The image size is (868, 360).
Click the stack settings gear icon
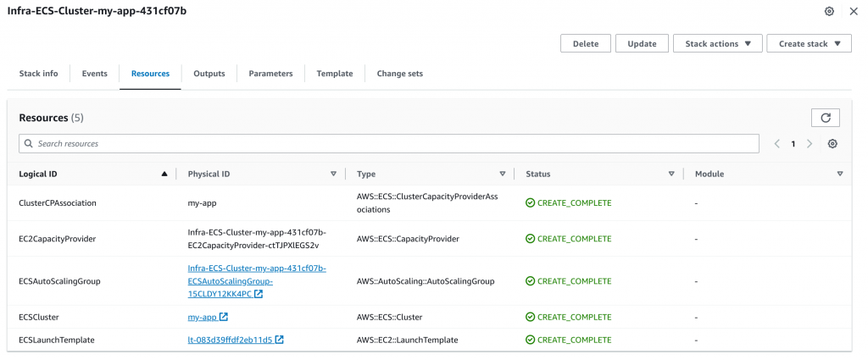[x=829, y=11]
